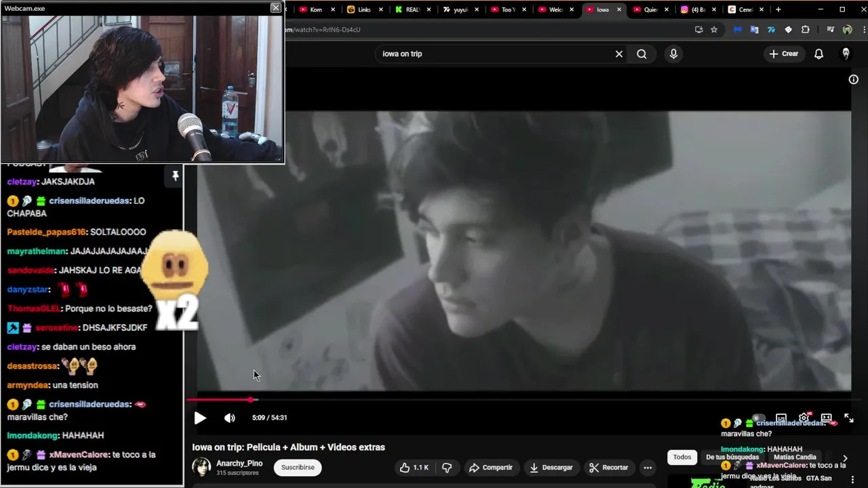Open Anarchy_Pino channel avatar

pyautogui.click(x=201, y=467)
